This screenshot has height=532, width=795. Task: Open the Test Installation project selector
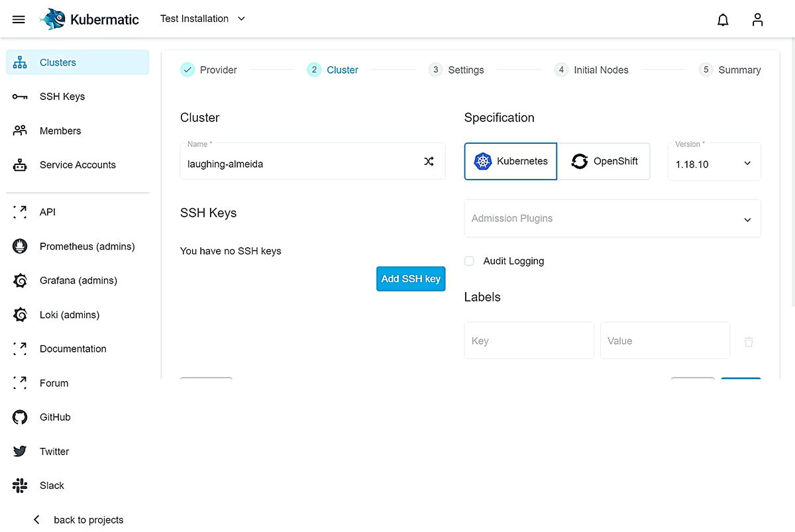[202, 19]
